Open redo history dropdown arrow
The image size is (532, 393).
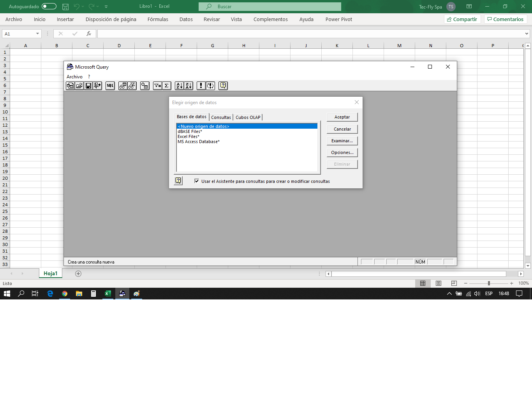97,7
